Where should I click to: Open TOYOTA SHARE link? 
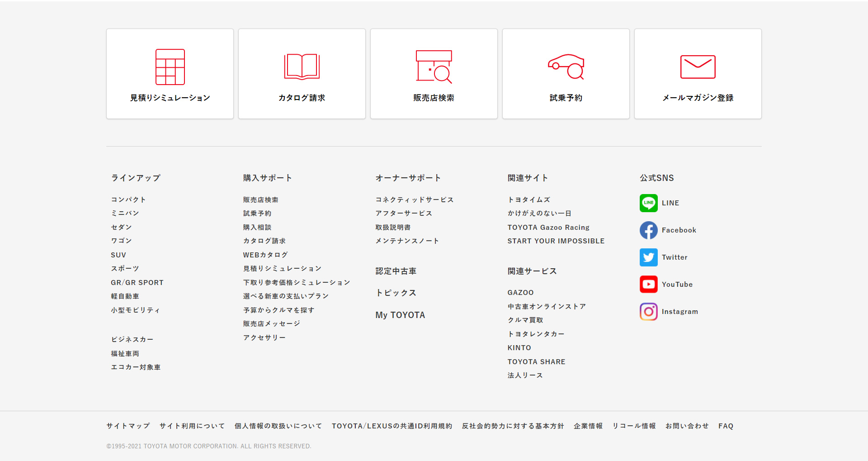click(537, 362)
